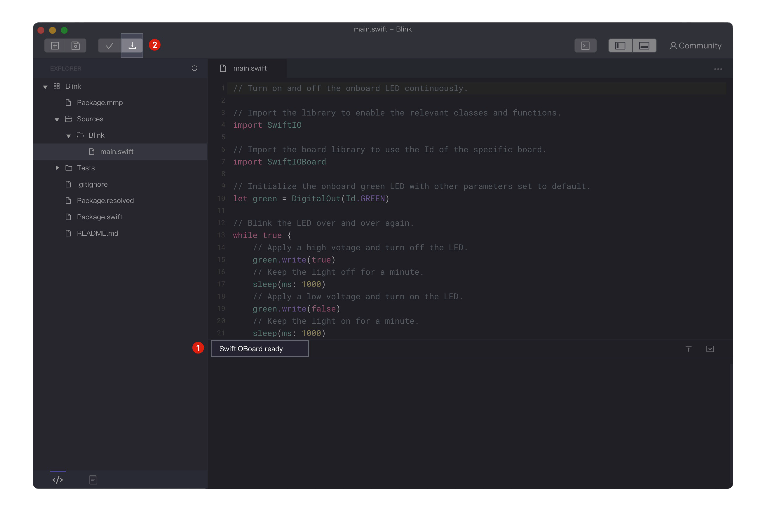Click the EXPLORER panel header label

click(66, 68)
